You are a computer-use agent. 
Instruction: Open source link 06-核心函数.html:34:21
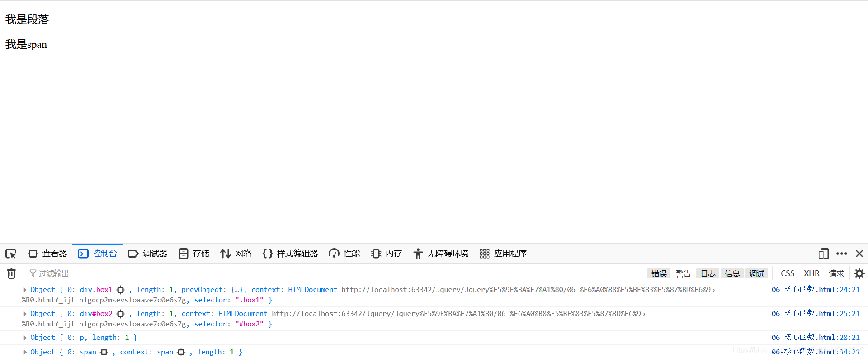click(816, 352)
